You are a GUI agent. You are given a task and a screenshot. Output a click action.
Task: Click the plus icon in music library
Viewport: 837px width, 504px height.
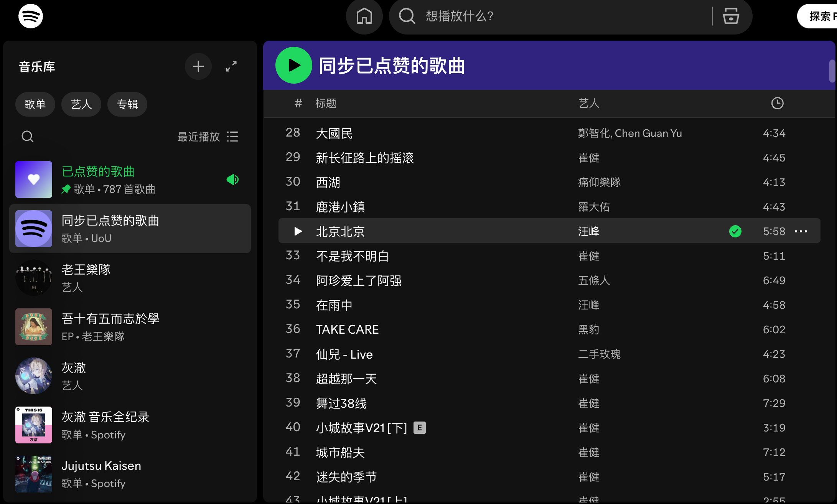click(198, 67)
